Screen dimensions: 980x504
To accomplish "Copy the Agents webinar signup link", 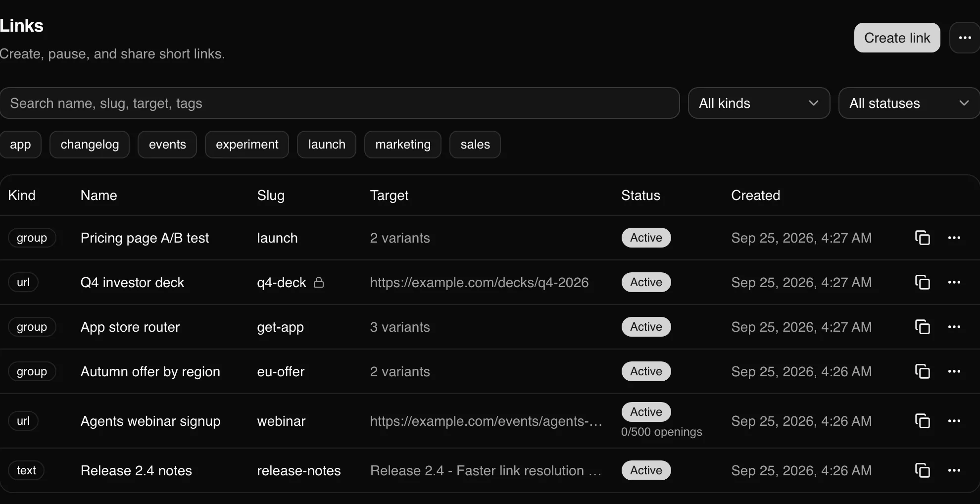I will pos(922,421).
